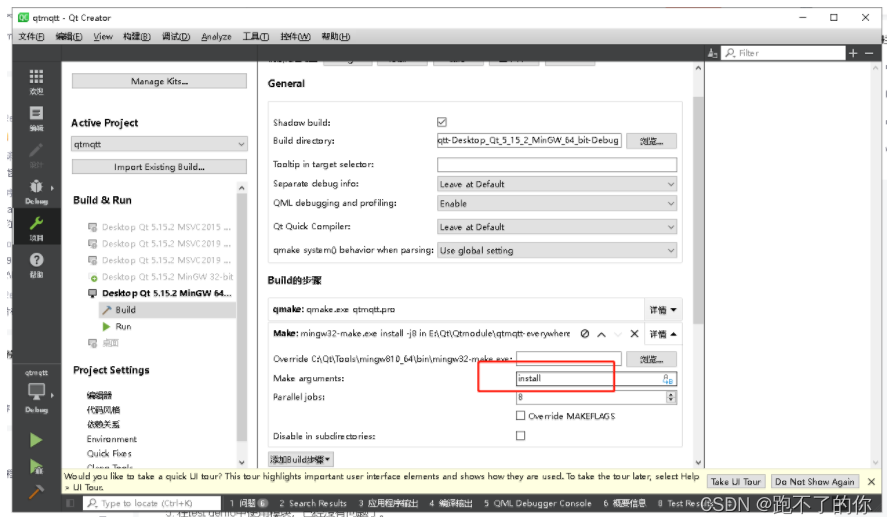Remove the Make build step

634,334
